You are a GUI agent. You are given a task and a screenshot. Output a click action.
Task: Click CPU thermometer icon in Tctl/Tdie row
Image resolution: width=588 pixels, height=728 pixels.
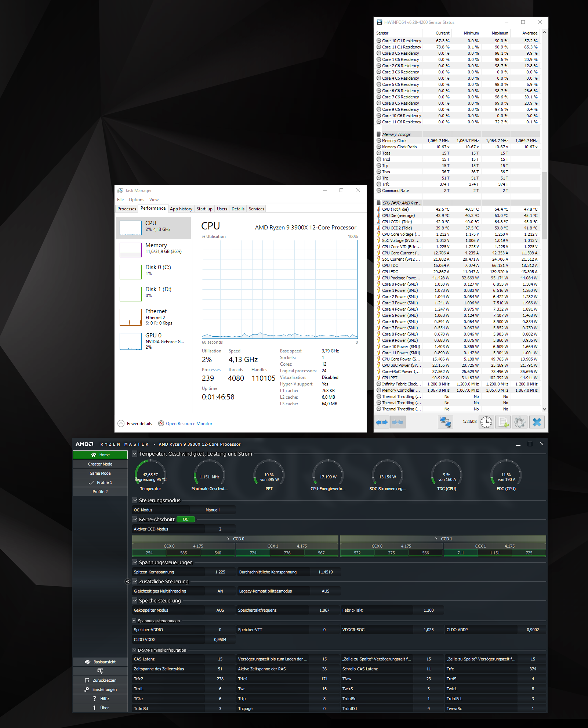(379, 209)
